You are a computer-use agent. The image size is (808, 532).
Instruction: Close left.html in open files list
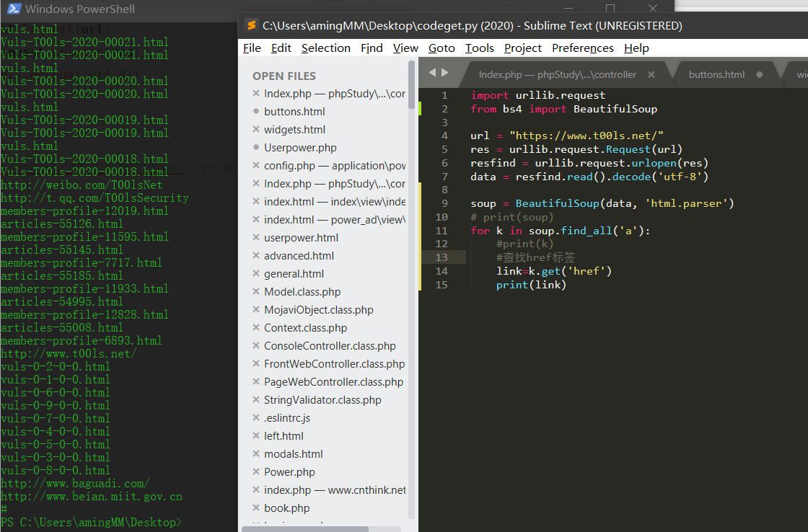click(256, 435)
